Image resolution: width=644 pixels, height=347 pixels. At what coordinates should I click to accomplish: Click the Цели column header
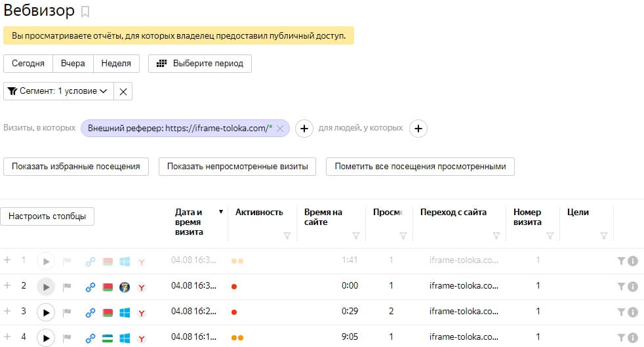(x=578, y=213)
